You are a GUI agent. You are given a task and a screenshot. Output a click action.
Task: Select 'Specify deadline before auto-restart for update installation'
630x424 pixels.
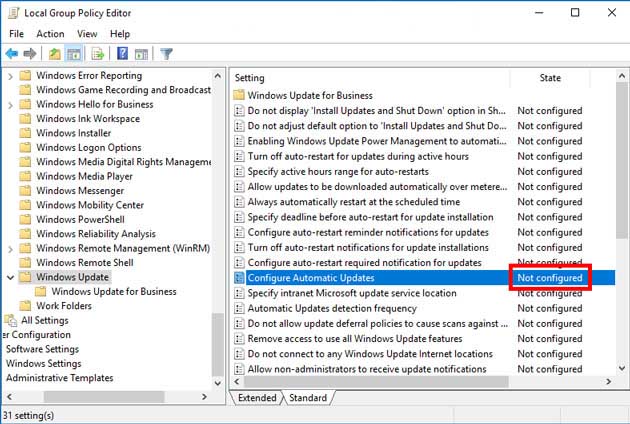pos(370,217)
